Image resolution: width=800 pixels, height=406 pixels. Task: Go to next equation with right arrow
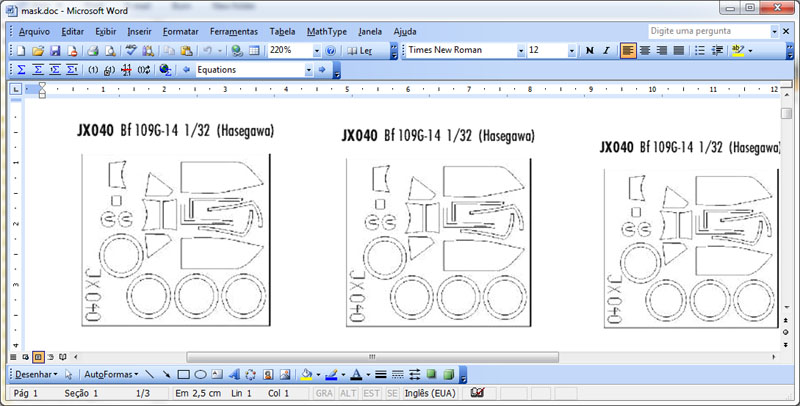click(322, 70)
